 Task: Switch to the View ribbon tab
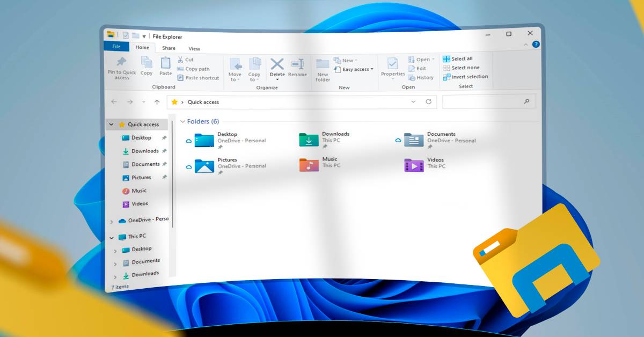pyautogui.click(x=194, y=48)
